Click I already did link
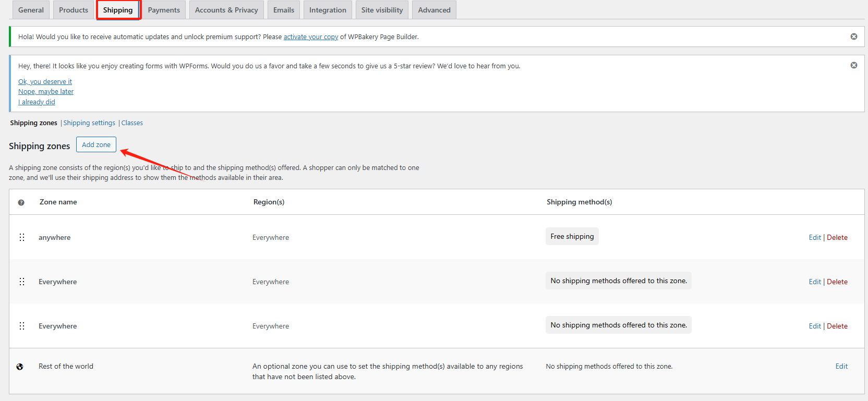This screenshot has width=868, height=401. point(37,102)
